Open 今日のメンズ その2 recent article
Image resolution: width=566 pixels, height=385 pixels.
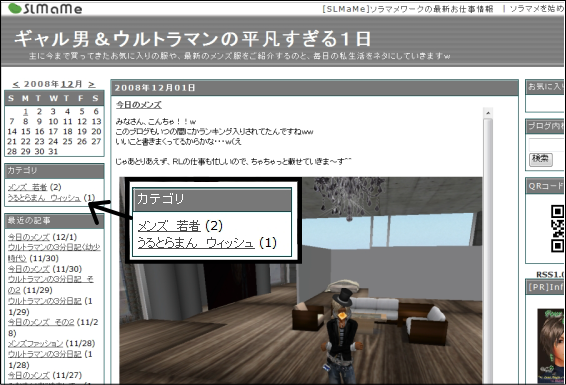pos(41,322)
